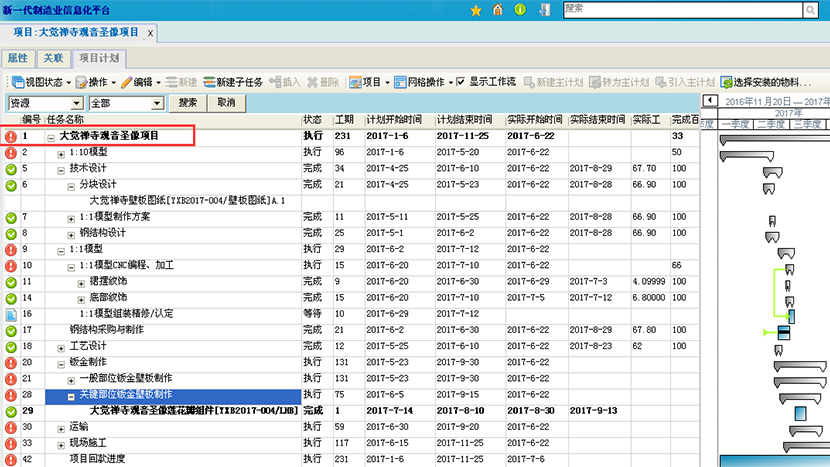The image size is (830, 467).
Task: Click the green info icon in header
Action: tap(519, 10)
